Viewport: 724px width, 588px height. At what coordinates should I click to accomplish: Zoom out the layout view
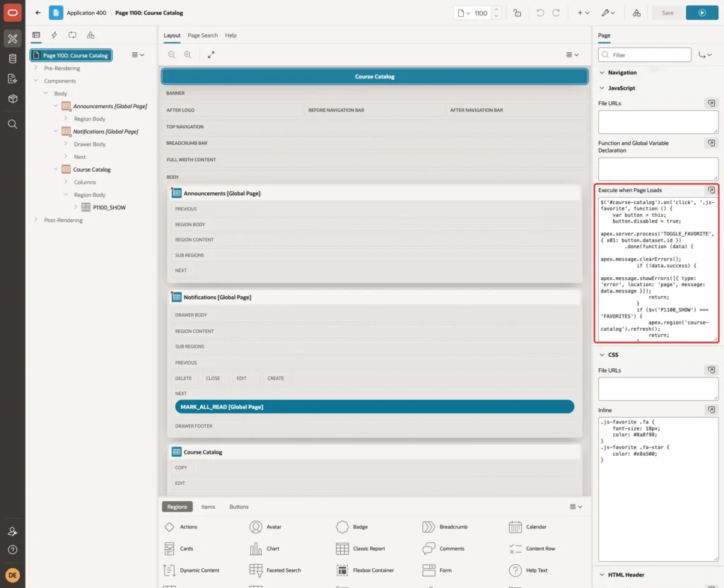tap(172, 54)
